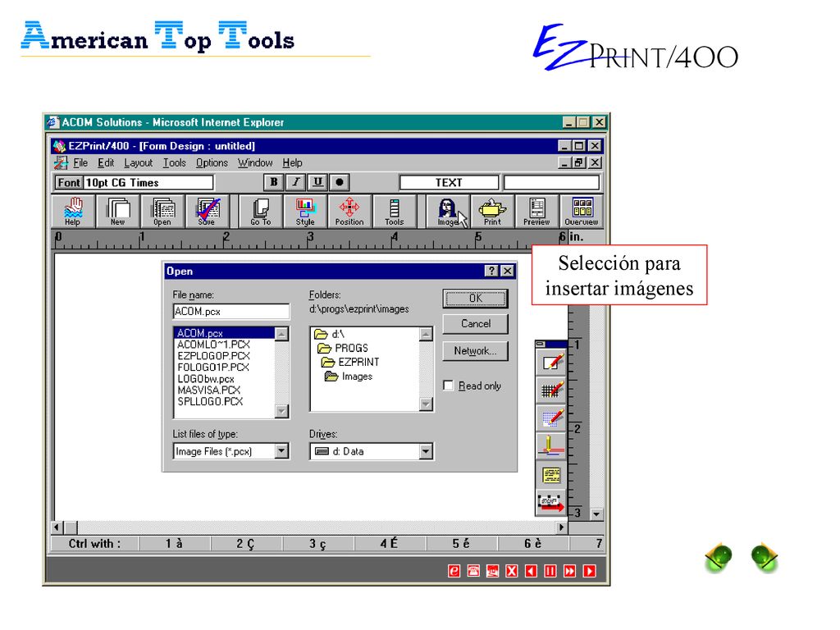Click the New form toolbar icon
The height and width of the screenshot is (630, 840).
coord(118,211)
